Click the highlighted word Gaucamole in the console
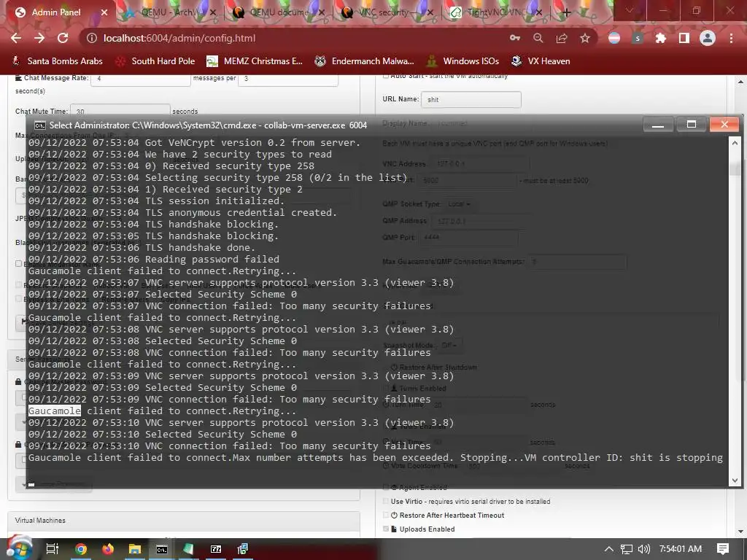Viewport: 747px width, 560px height. [54, 411]
